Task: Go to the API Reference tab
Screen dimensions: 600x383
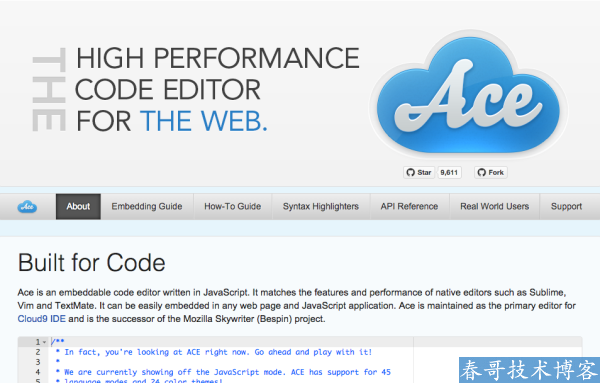Action: 409,207
